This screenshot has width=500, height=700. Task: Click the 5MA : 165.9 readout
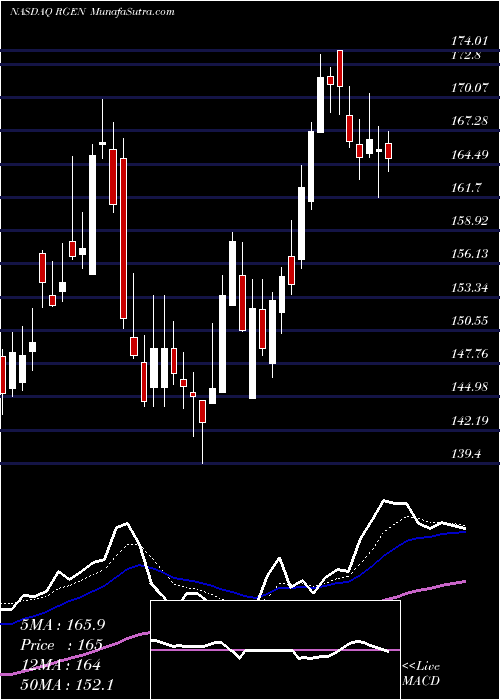tap(63, 625)
